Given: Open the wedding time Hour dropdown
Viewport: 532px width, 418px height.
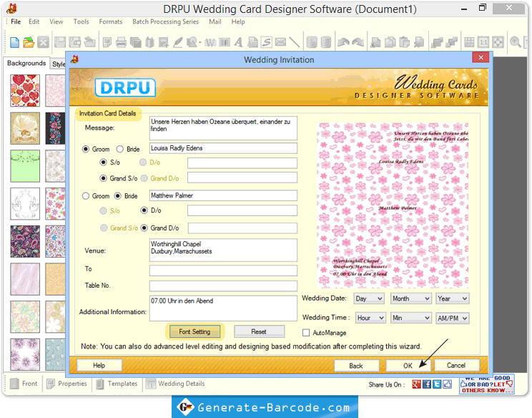Looking at the screenshot, I should coord(370,319).
